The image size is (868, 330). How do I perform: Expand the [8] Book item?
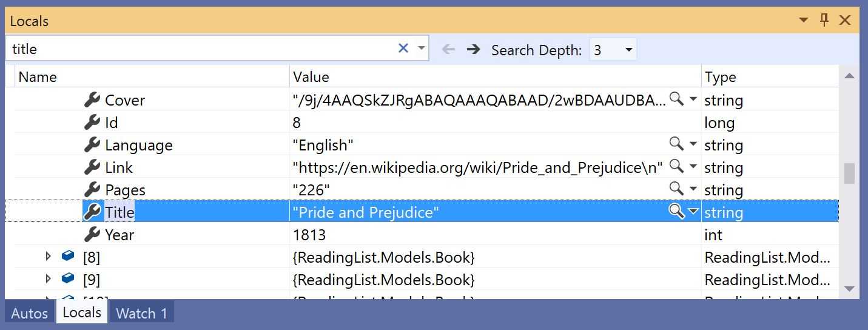pyautogui.click(x=49, y=257)
